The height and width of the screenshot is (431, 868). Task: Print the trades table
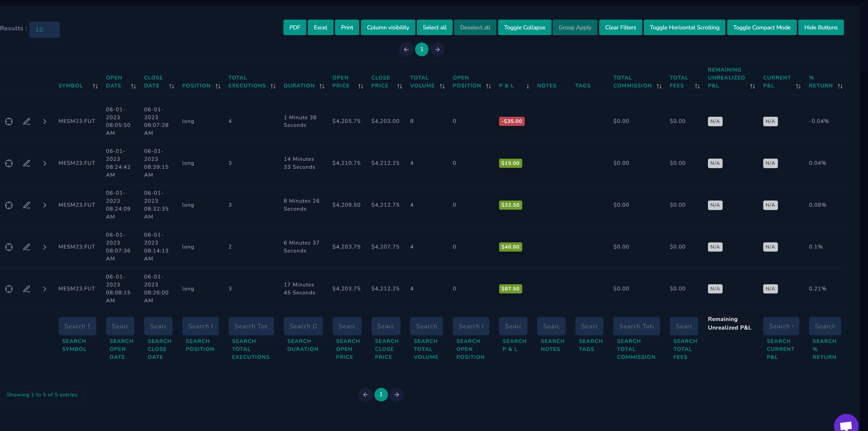(x=347, y=27)
